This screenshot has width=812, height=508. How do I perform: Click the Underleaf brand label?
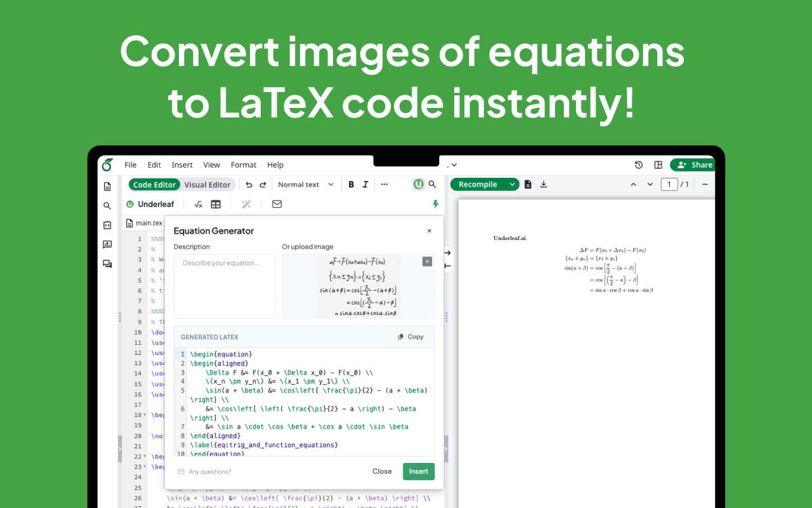(x=150, y=204)
